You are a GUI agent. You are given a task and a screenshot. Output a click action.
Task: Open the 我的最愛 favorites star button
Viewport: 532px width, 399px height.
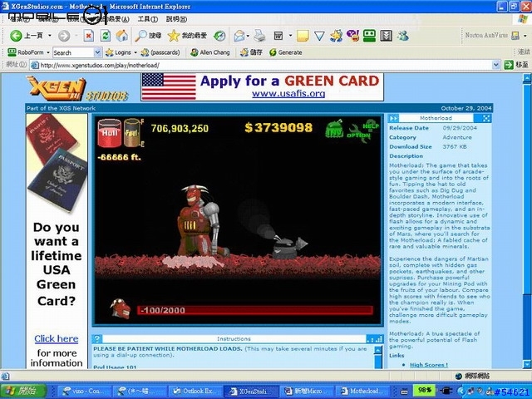[x=187, y=36]
